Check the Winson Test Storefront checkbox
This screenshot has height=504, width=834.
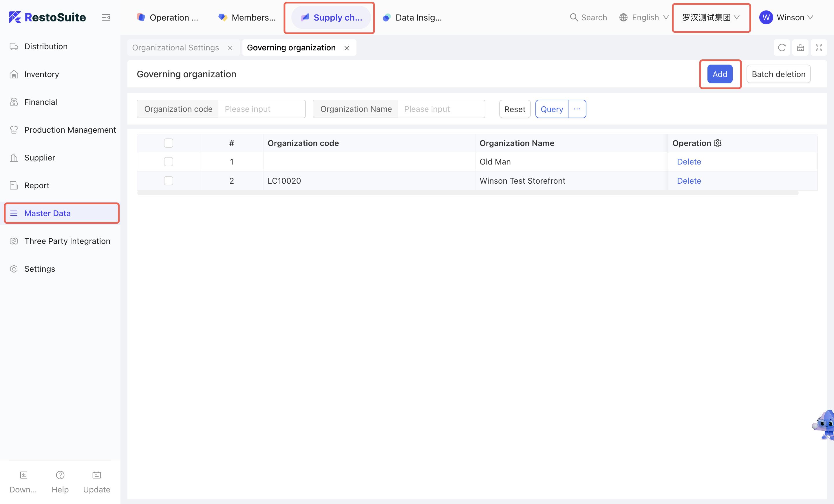point(168,181)
